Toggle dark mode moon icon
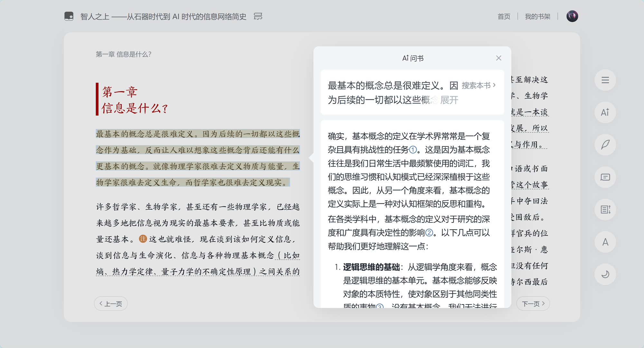 tap(605, 274)
